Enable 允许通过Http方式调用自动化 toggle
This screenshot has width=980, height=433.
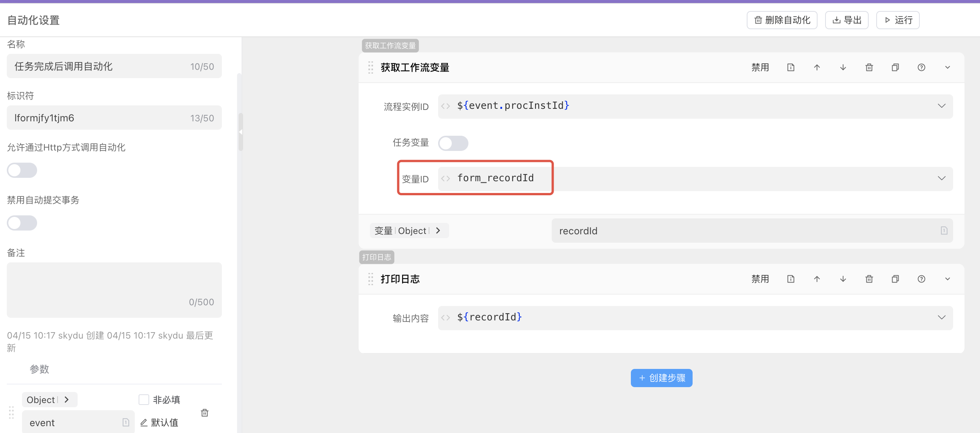click(22, 170)
